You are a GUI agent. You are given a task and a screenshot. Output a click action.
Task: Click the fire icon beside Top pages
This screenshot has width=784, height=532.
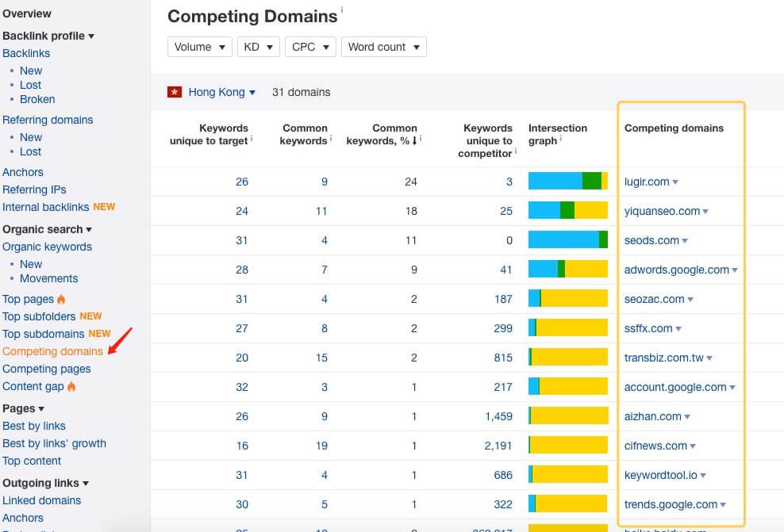61,299
